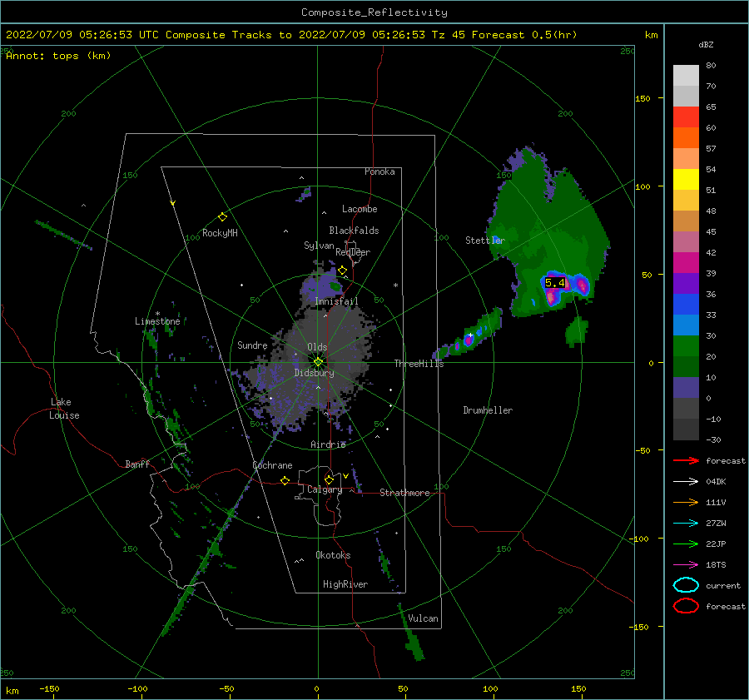
Task: Click the 150 tick label on the right axis
Action: [642, 98]
